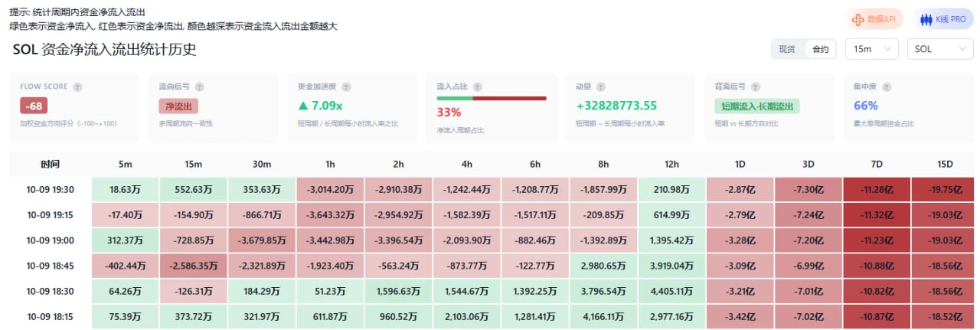Click the 集中度 help question icon
The image size is (980, 330).
point(888,87)
